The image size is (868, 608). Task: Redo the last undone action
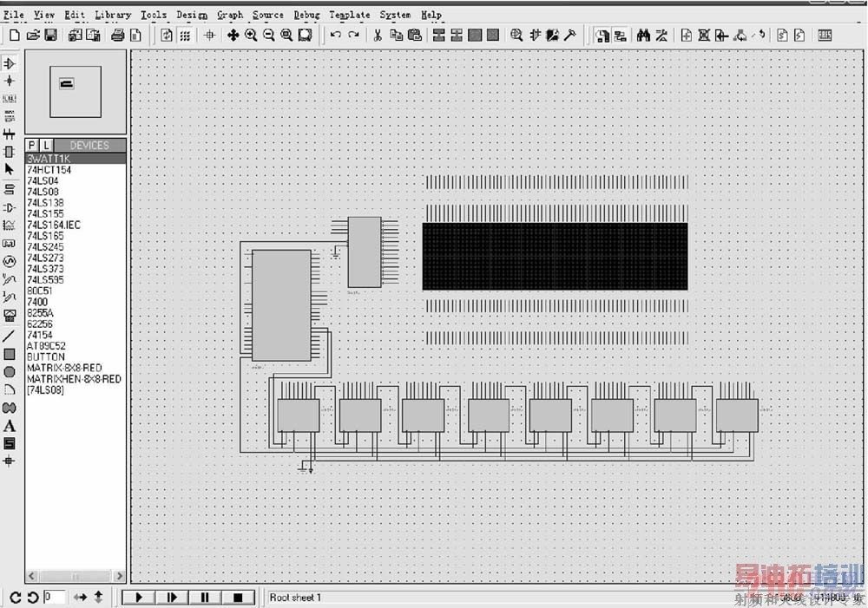[x=354, y=36]
